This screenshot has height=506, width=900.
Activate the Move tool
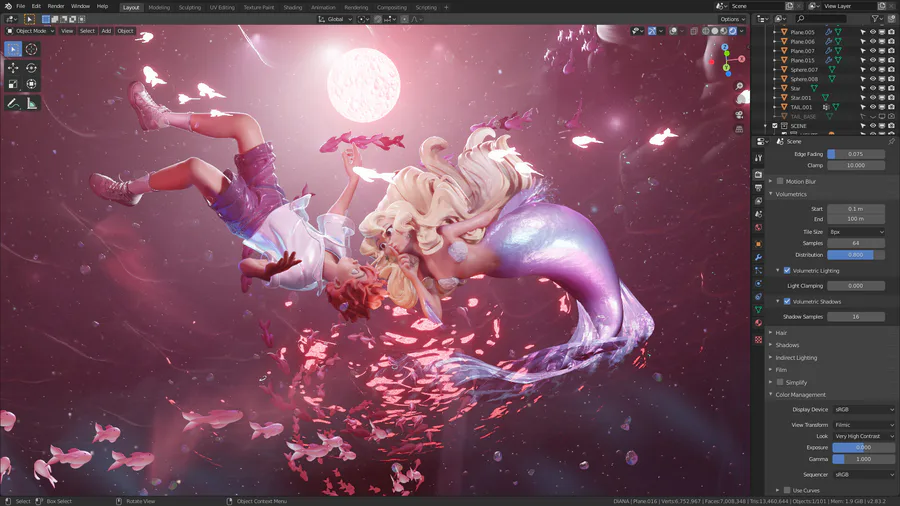13,68
